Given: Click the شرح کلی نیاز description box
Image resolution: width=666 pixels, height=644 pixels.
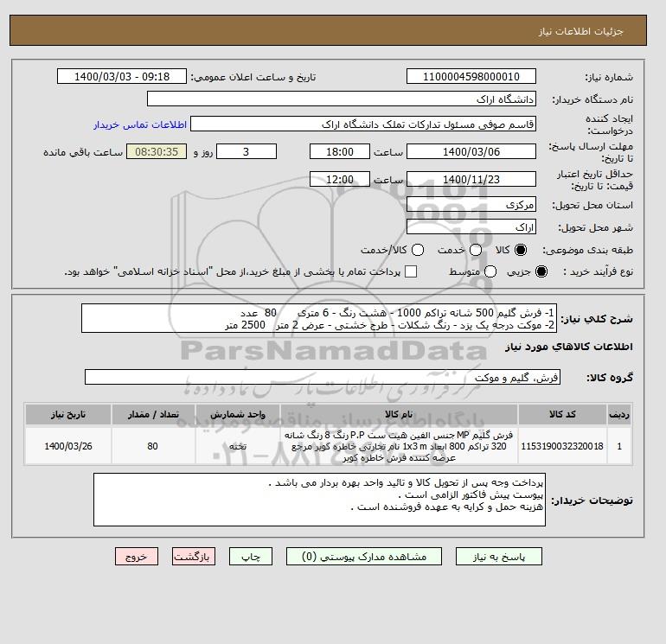Looking at the screenshot, I should pos(319,318).
